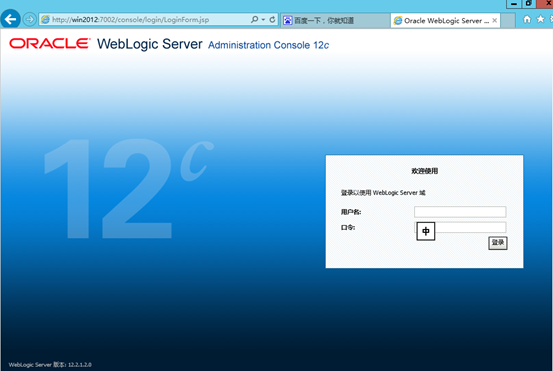
Task: Click the 登录 login button
Action: [498, 243]
